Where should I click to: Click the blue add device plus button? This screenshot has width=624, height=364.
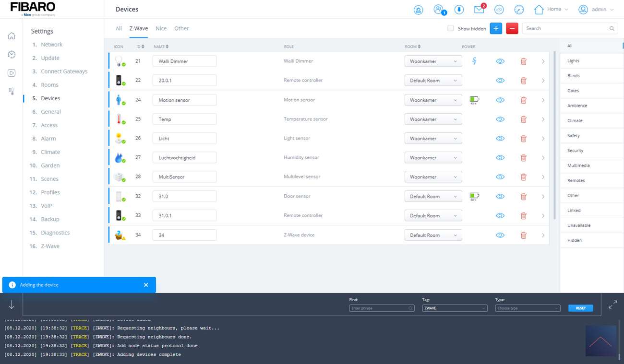(496, 28)
